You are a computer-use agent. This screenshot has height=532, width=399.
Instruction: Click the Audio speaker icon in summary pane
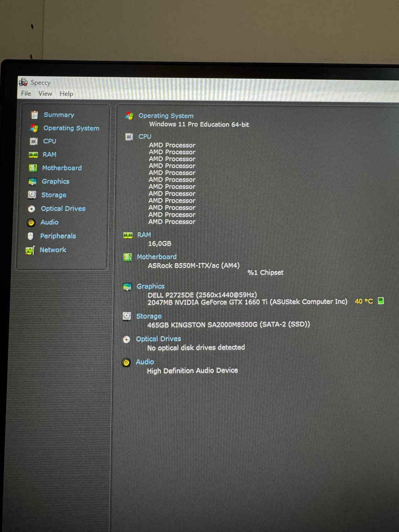126,362
